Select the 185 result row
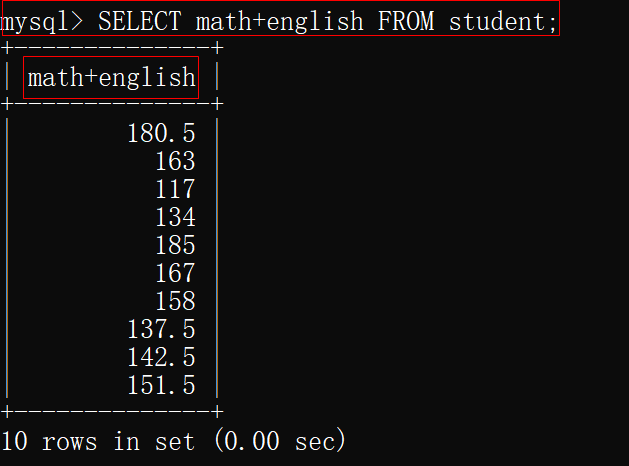629x466 pixels. pyautogui.click(x=175, y=245)
